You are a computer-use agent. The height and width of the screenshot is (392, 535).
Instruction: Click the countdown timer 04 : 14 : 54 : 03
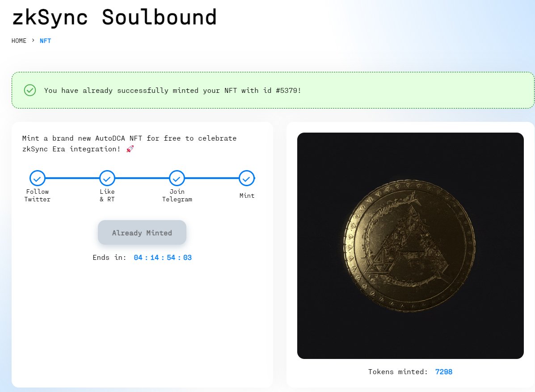pos(163,258)
